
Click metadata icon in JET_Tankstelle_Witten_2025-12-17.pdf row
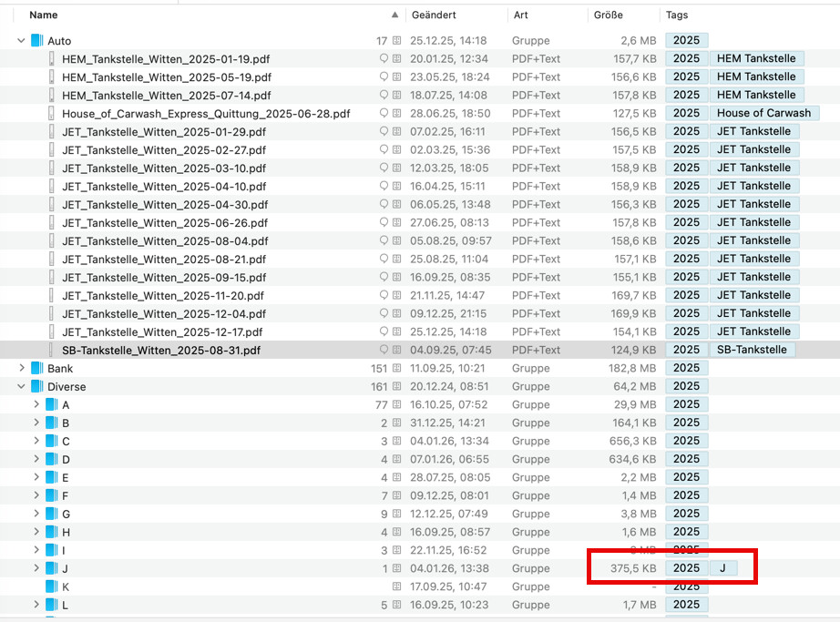396,332
